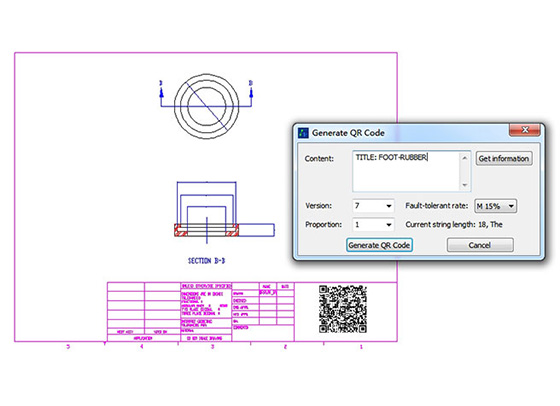Screen dimensions: 560x406
Task: Click the circular top view of the part
Action: point(206,106)
